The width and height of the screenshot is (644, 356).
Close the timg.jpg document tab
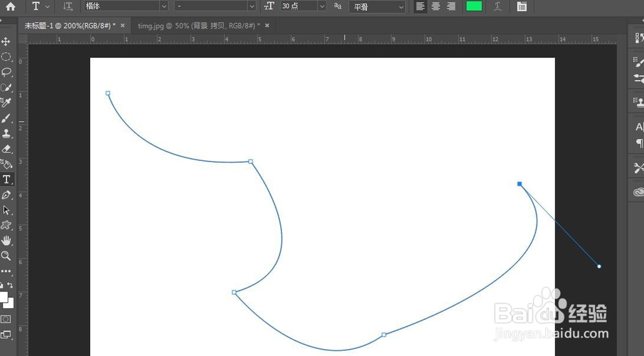pos(267,26)
